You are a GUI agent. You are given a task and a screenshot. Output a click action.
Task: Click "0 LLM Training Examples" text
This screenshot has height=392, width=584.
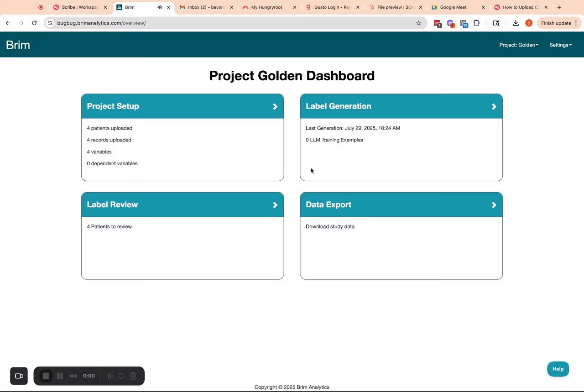[x=334, y=140]
